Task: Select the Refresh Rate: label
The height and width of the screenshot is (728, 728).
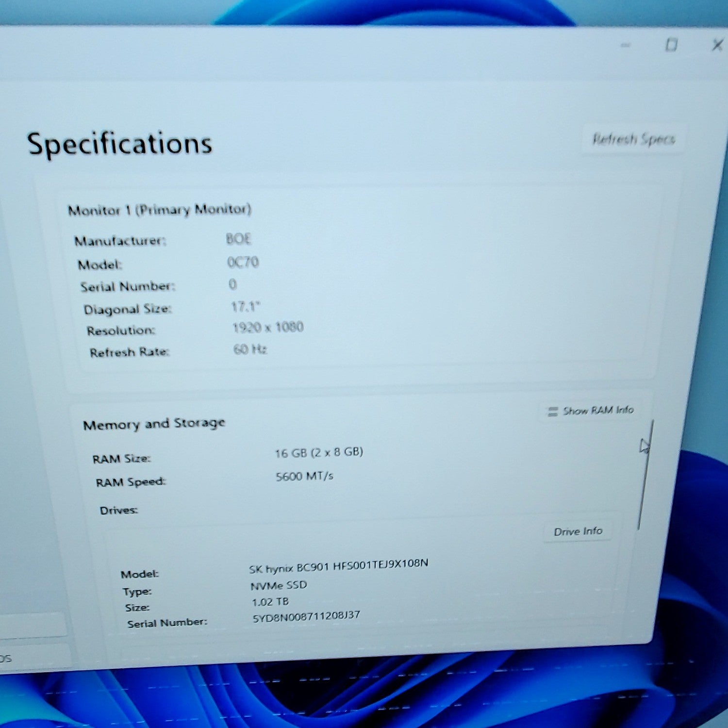Action: (129, 352)
